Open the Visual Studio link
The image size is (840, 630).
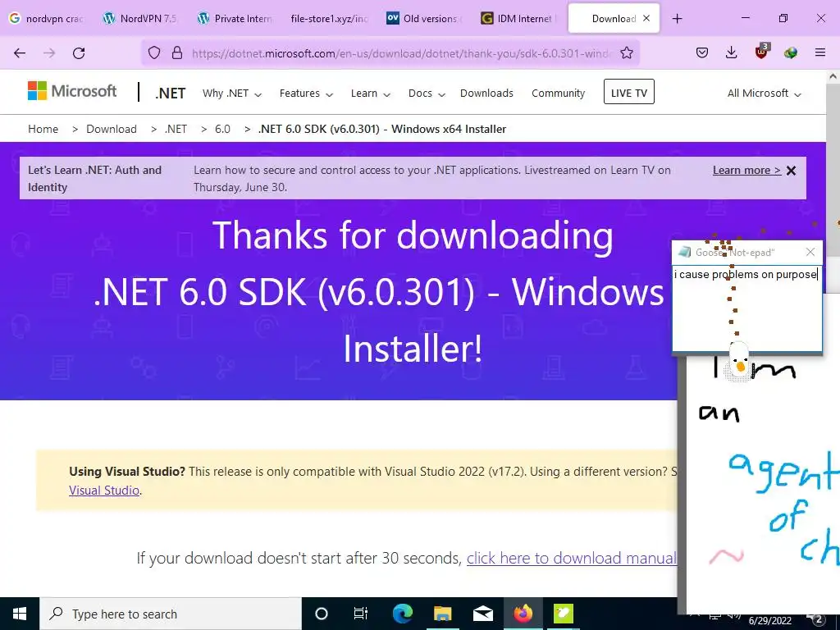(x=104, y=491)
